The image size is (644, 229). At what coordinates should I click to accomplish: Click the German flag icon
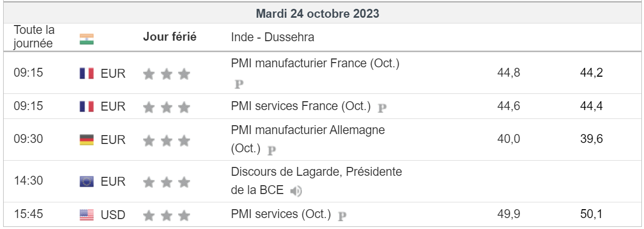[86, 140]
